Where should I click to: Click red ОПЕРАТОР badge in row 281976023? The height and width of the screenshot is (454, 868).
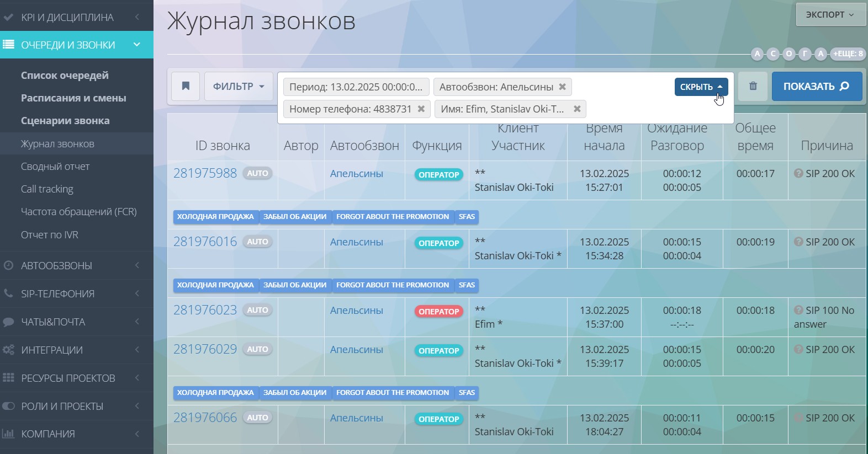(438, 312)
